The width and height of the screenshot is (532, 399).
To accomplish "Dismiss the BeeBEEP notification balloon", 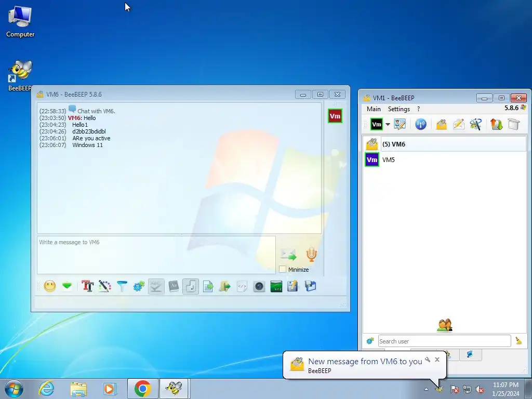I will point(437,360).
